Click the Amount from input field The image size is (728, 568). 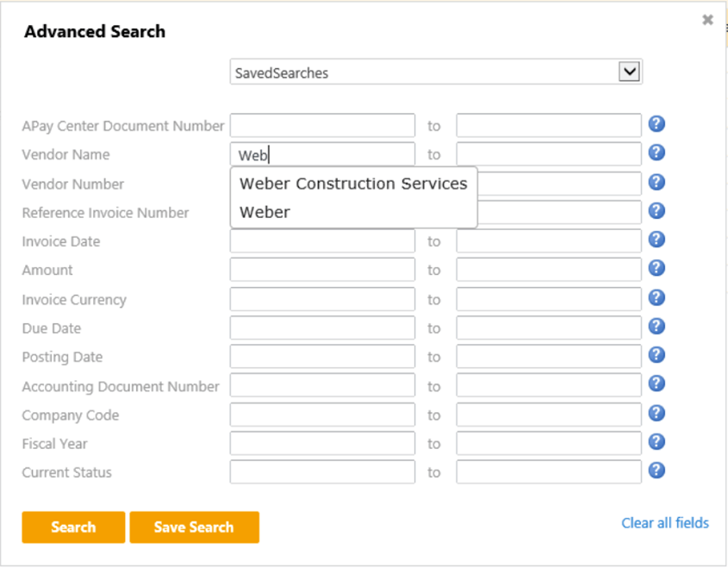click(322, 271)
